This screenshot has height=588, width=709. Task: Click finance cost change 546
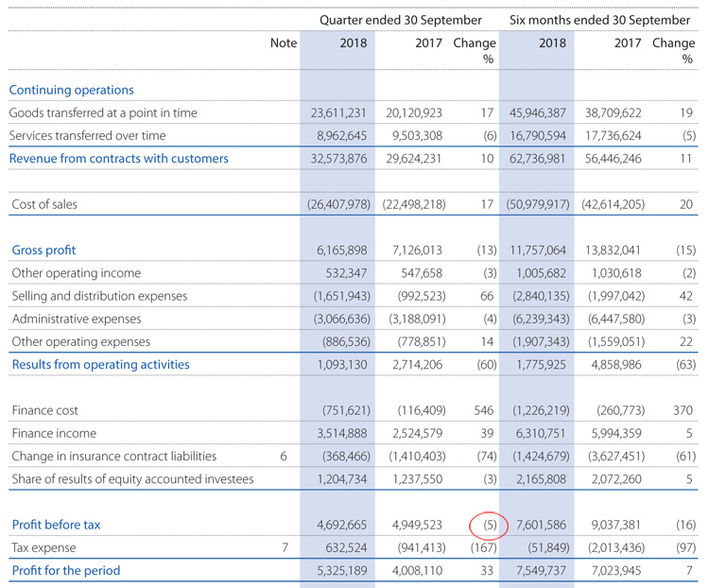tap(484, 410)
